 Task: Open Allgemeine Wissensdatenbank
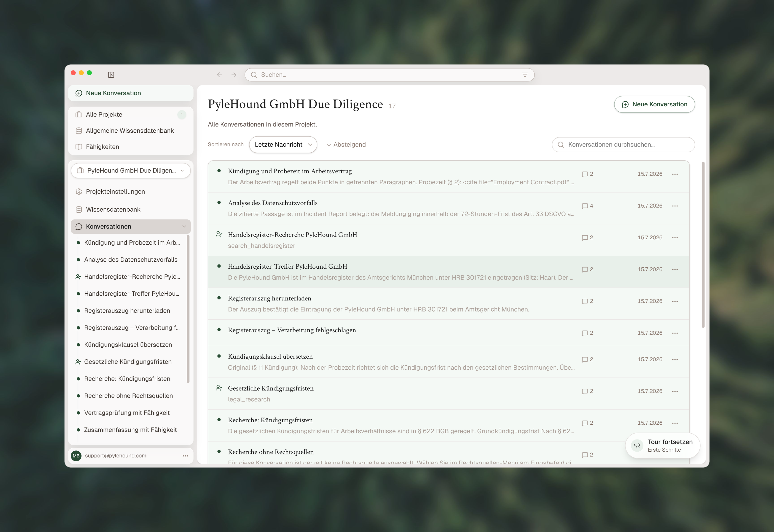131,131
